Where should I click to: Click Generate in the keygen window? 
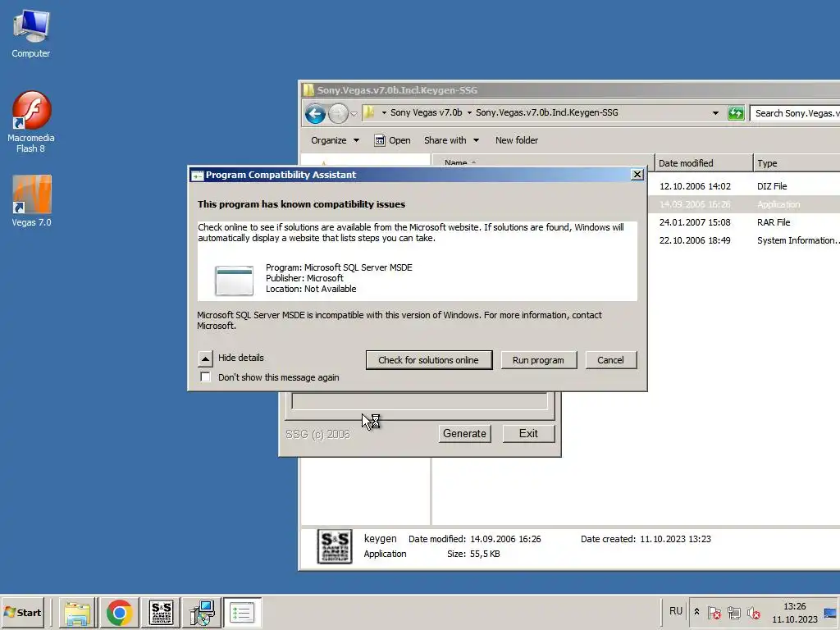click(x=464, y=433)
